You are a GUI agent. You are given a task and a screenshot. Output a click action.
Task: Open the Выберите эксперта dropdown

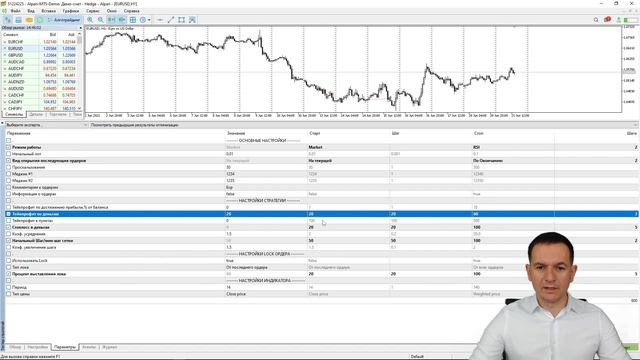coord(46,125)
